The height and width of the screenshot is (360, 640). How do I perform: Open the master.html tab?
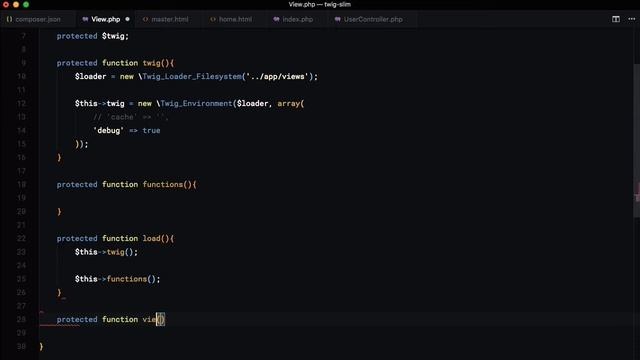pos(169,19)
